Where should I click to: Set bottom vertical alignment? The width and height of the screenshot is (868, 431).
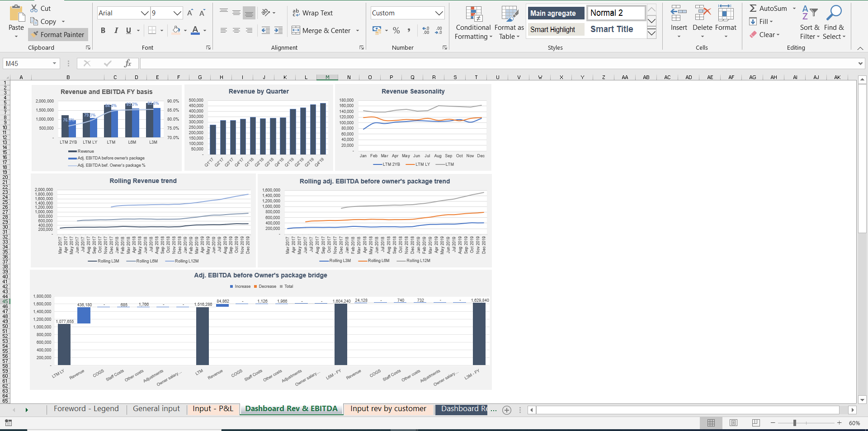click(249, 13)
